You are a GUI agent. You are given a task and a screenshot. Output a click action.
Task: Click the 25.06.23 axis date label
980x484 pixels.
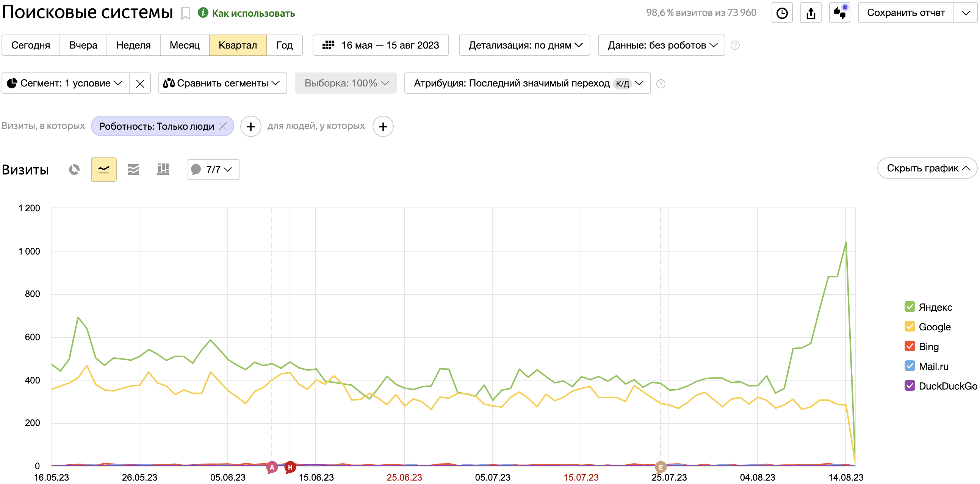404,477
